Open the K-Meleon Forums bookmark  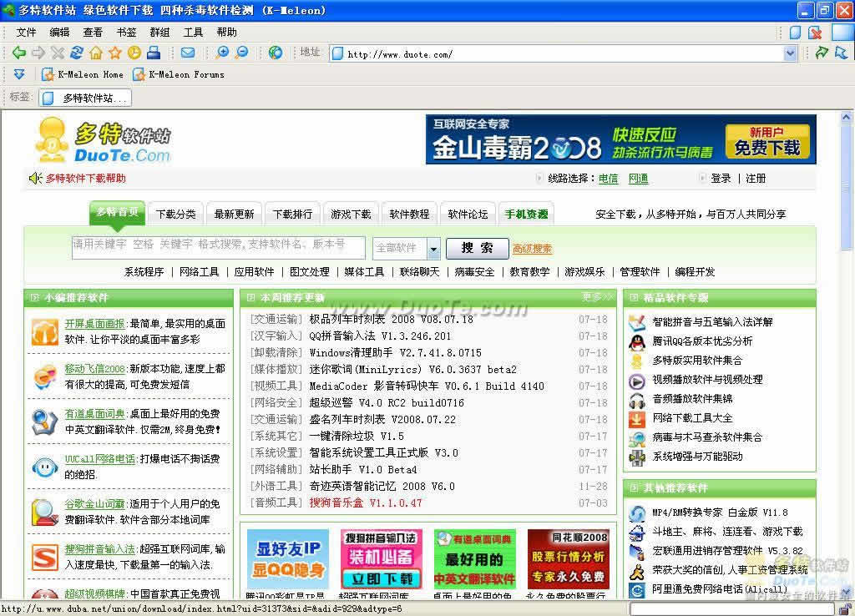pos(179,74)
